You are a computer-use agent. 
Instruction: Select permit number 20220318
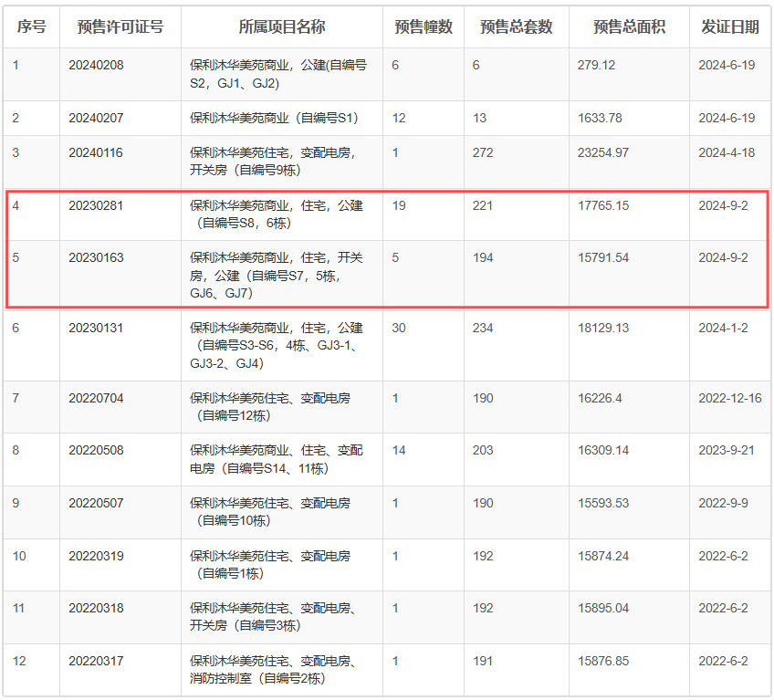coord(96,608)
